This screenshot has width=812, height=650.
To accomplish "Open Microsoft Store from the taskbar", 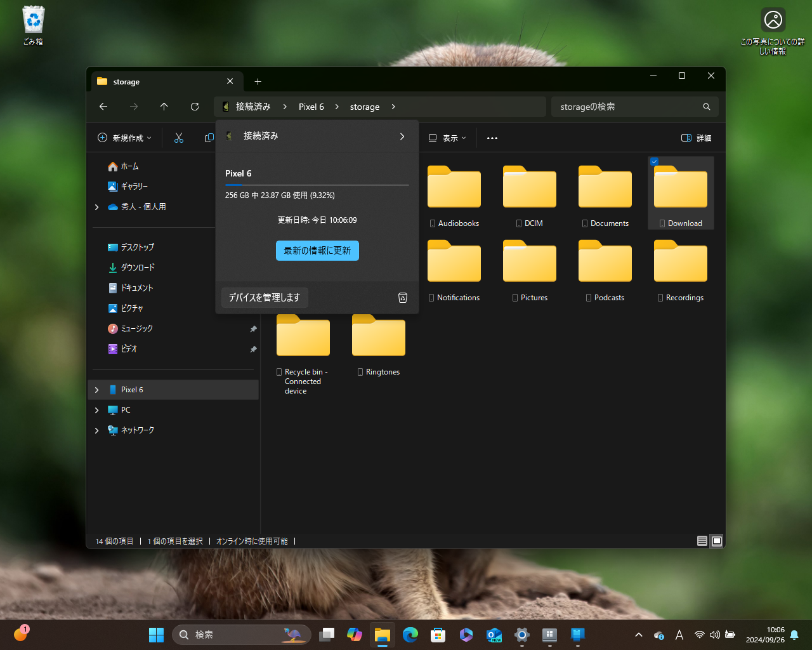I will click(438, 635).
